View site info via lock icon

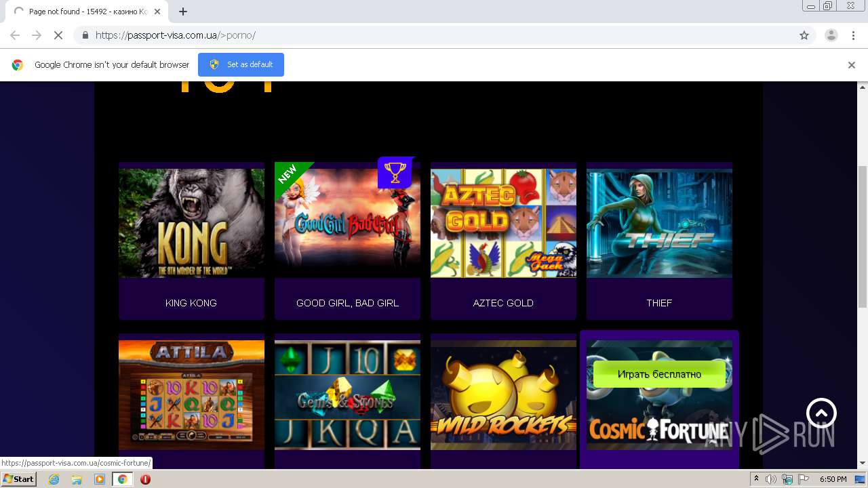pos(85,35)
